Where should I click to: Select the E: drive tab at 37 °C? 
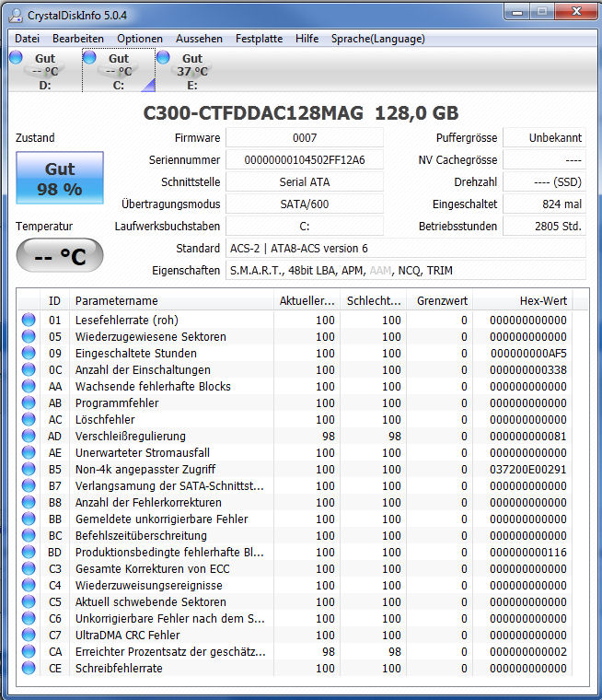point(191,71)
